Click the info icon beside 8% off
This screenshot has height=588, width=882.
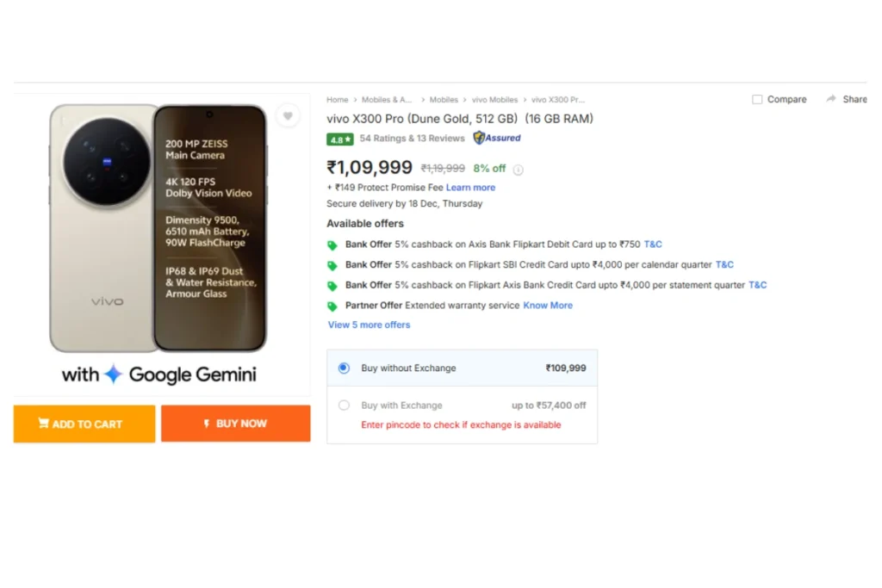pyautogui.click(x=519, y=170)
